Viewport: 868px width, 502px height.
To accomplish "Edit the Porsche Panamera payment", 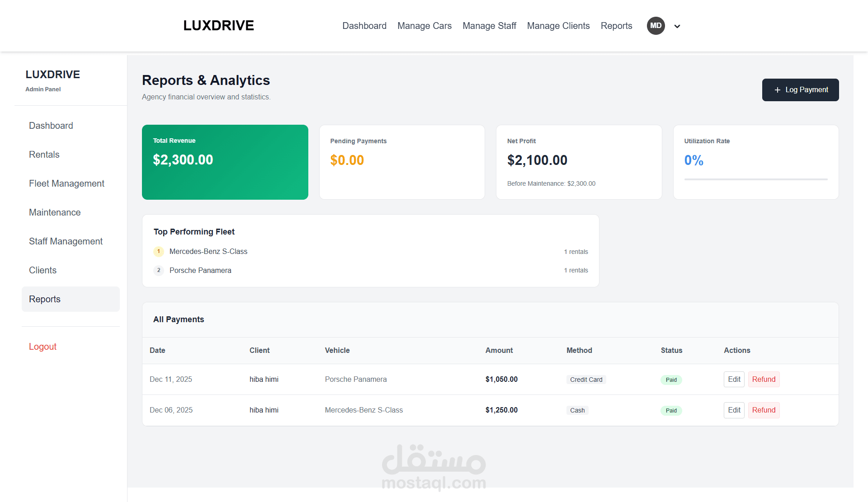I will [x=734, y=380].
